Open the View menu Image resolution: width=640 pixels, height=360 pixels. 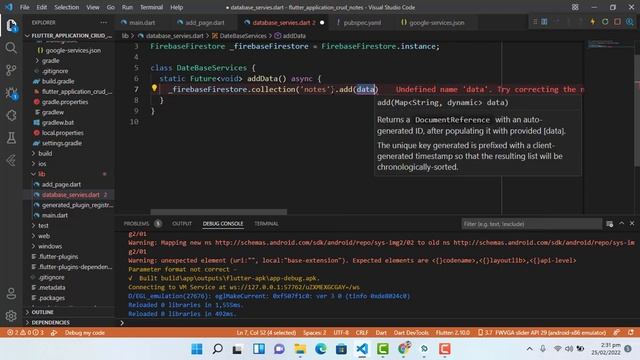(x=93, y=7)
